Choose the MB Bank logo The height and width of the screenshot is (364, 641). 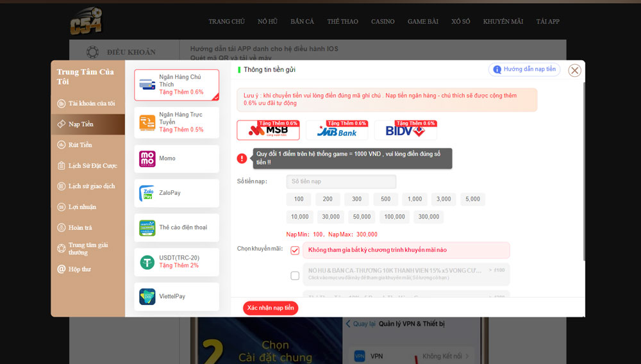(337, 130)
